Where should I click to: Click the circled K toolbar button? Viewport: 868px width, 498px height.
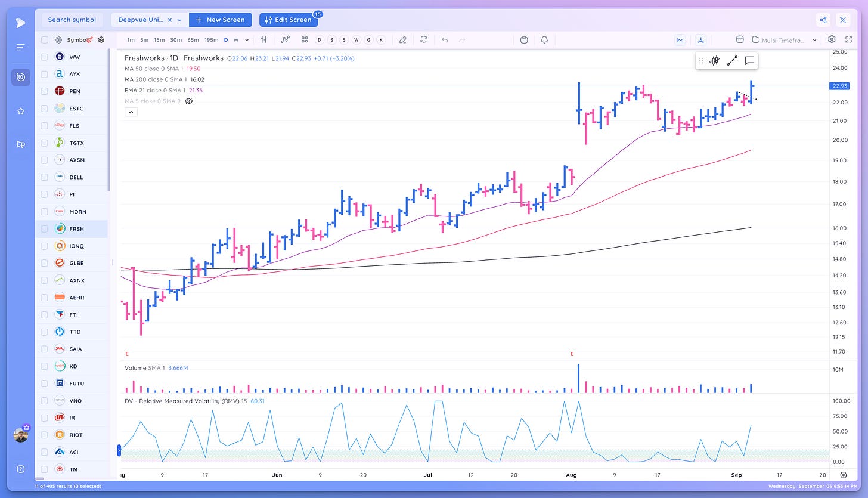point(381,40)
